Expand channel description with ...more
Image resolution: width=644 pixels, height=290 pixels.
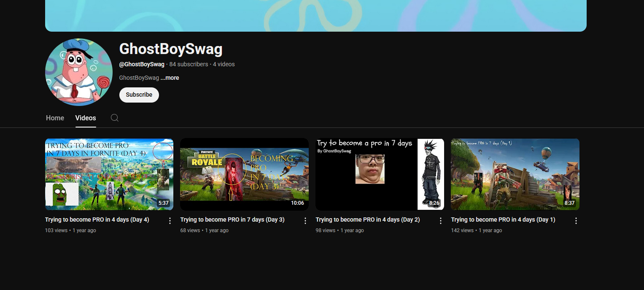tap(170, 78)
